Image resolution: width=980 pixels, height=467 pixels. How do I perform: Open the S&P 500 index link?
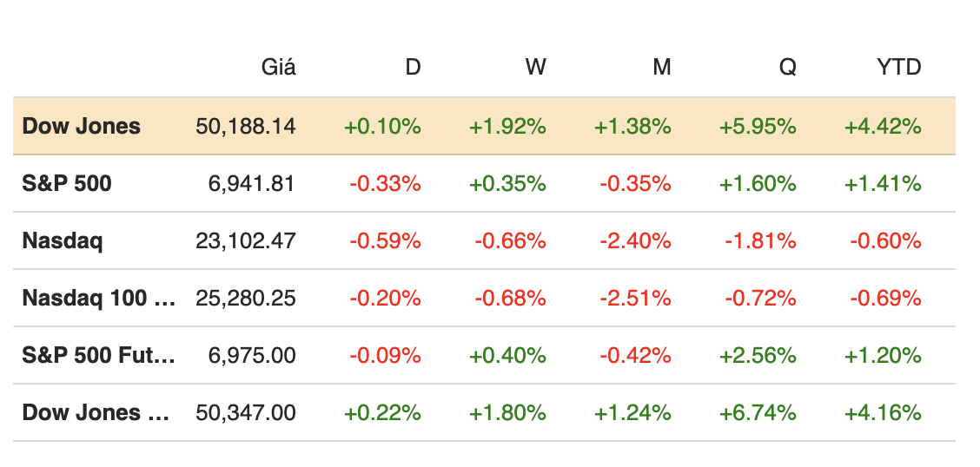point(67,183)
